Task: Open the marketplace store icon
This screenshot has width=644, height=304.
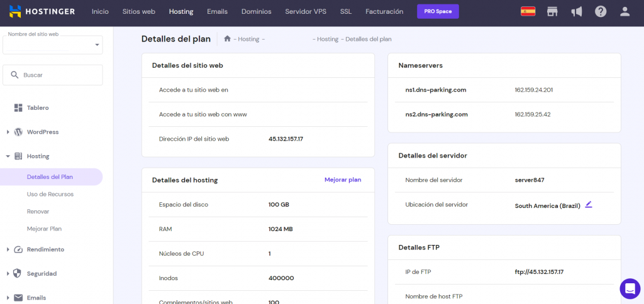Action: (552, 11)
